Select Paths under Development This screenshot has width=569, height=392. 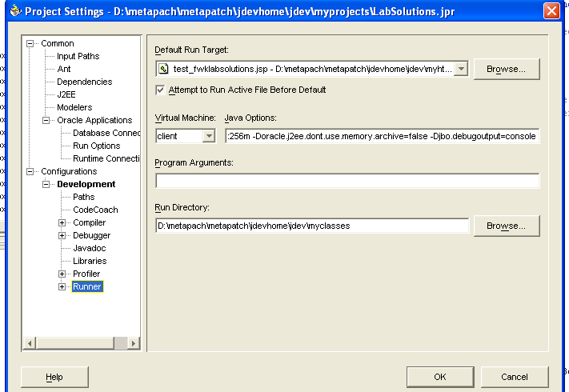[x=84, y=197]
